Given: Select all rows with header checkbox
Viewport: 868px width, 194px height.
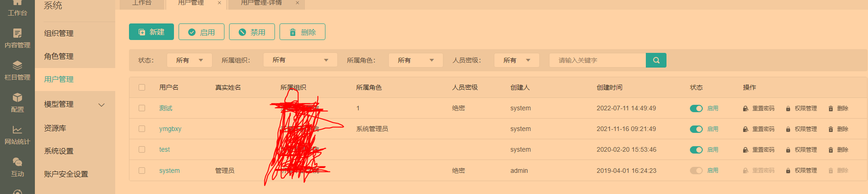Looking at the screenshot, I should click(142, 87).
